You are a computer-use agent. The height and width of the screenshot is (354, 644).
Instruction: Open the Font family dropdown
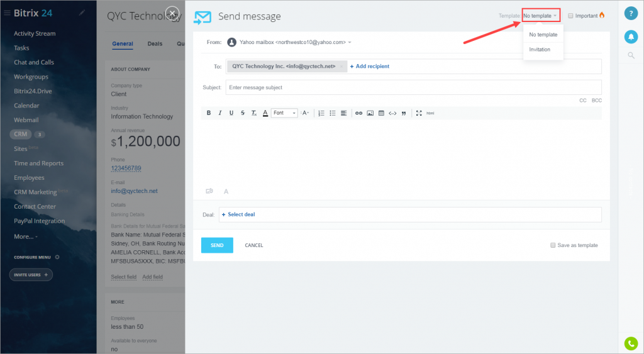[x=284, y=113]
